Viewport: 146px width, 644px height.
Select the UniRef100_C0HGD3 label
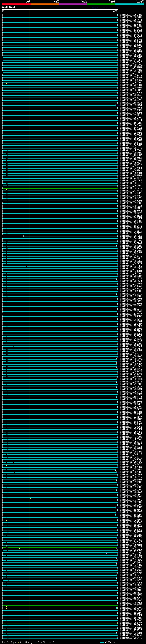pyautogui.click(x=131, y=201)
